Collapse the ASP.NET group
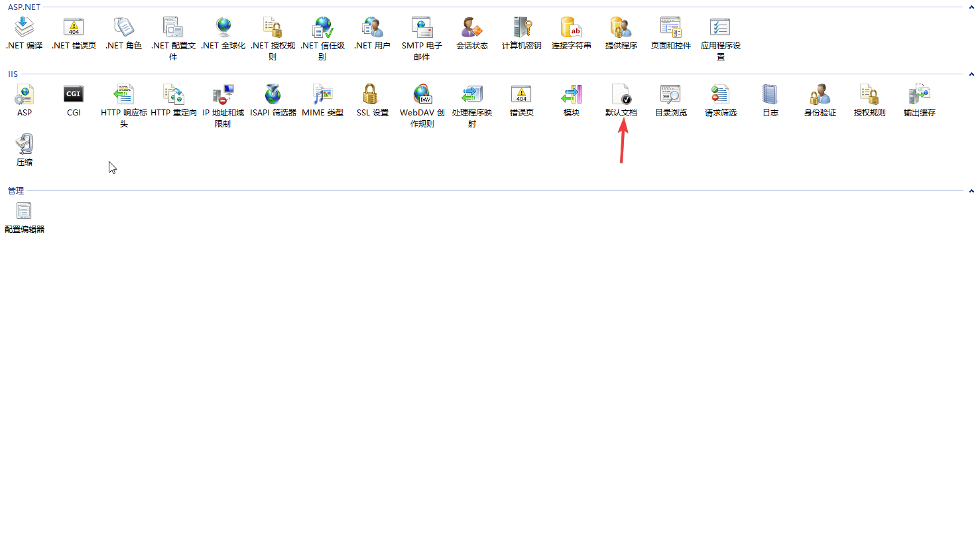This screenshot has width=980, height=560. pos(971,7)
